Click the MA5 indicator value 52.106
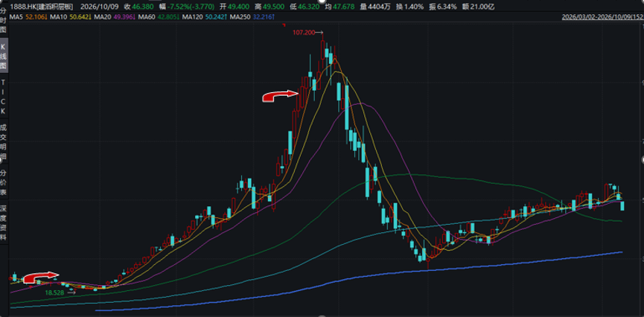Screen dimensions: 644x317 [x=35, y=17]
